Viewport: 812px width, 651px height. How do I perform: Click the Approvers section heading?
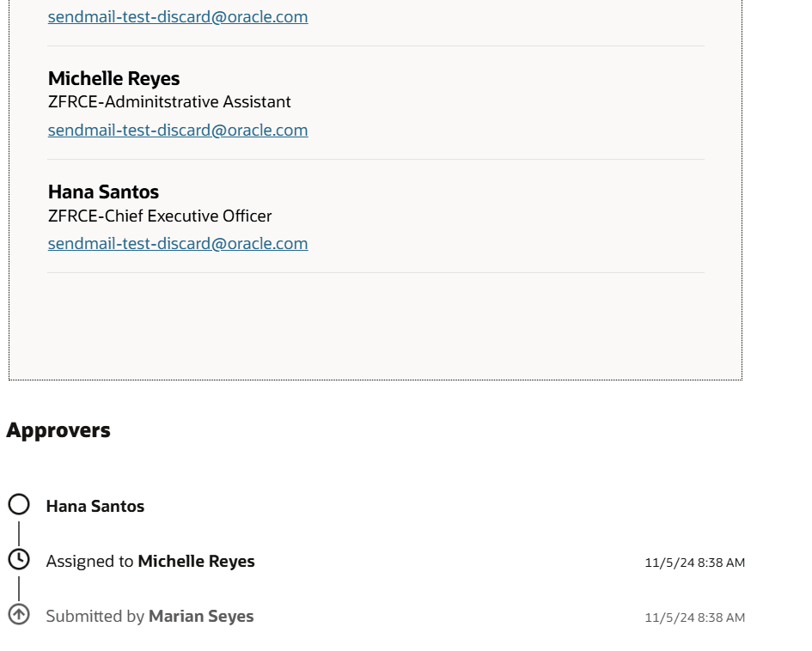pyautogui.click(x=58, y=430)
